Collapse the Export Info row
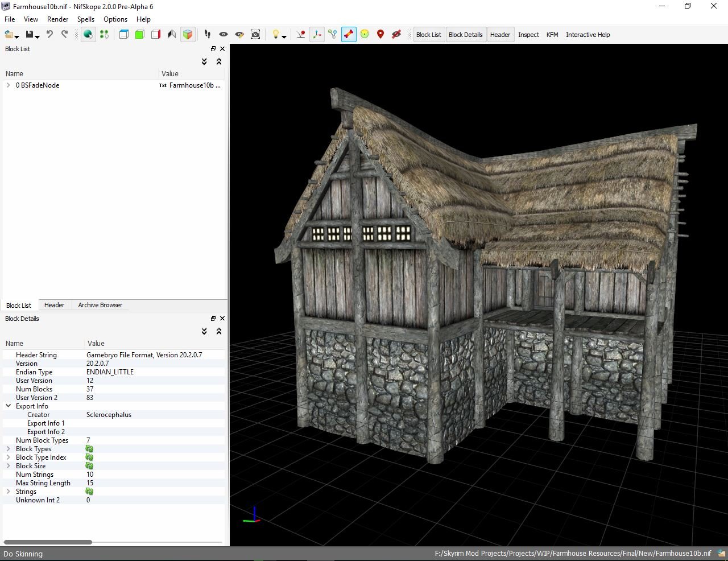 click(8, 406)
